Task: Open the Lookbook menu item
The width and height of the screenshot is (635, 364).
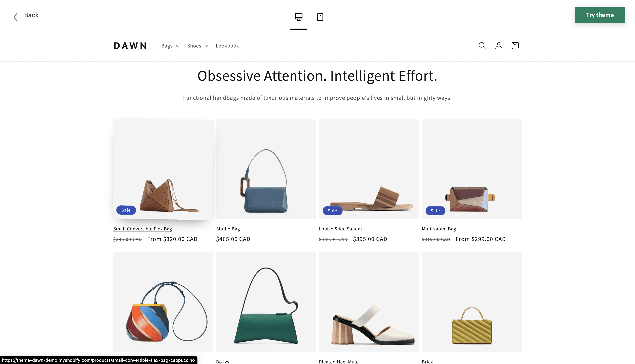Action: (x=227, y=46)
